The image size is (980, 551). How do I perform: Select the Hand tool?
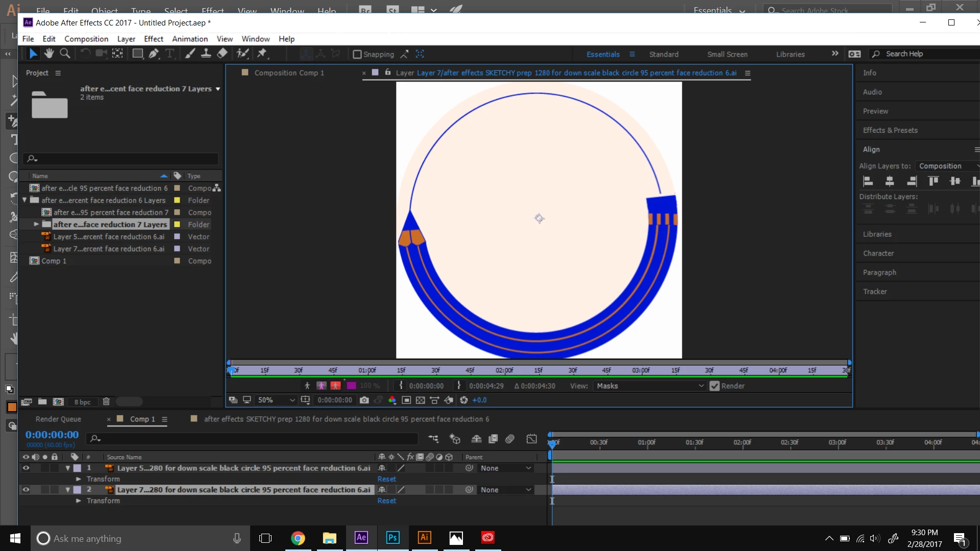pos(49,54)
